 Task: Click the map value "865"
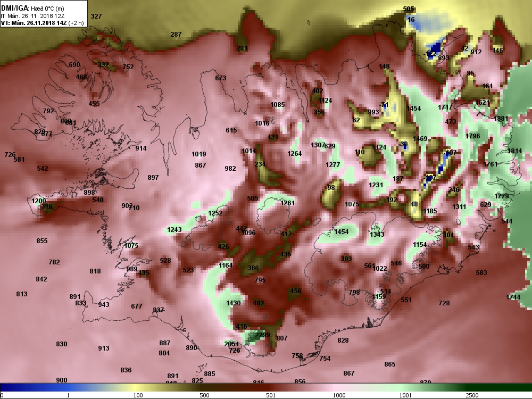pos(390,364)
